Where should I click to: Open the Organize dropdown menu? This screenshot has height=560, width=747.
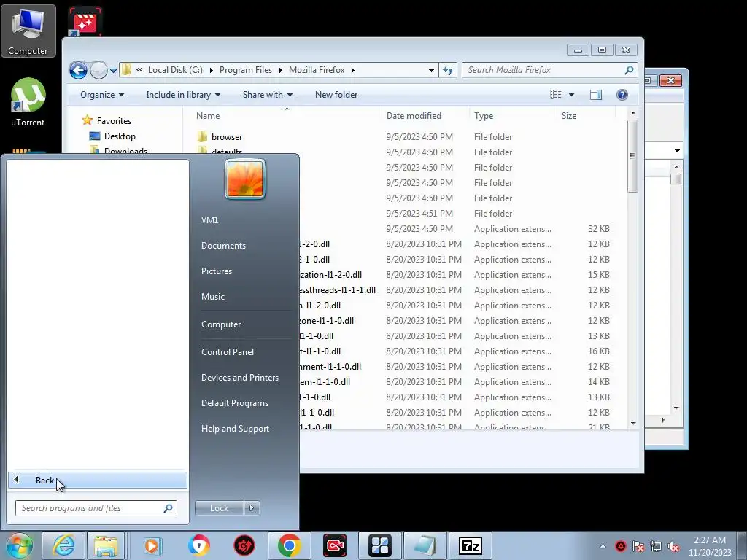[102, 95]
